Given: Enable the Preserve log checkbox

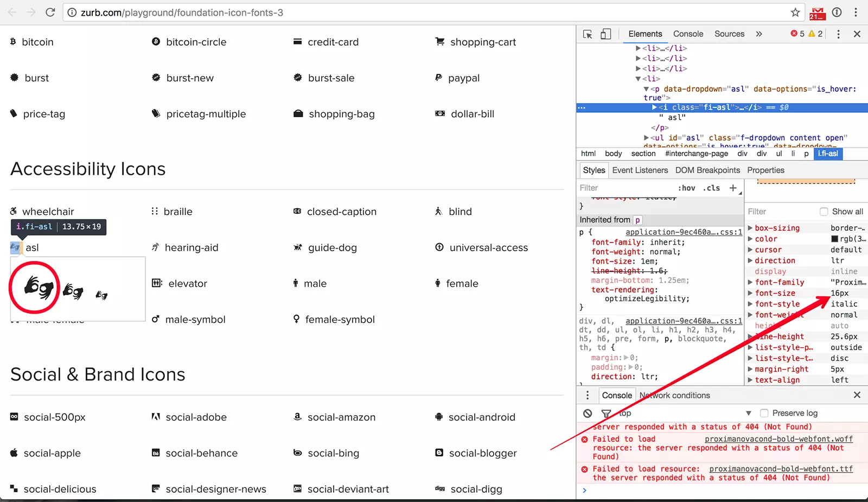Looking at the screenshot, I should pyautogui.click(x=764, y=413).
